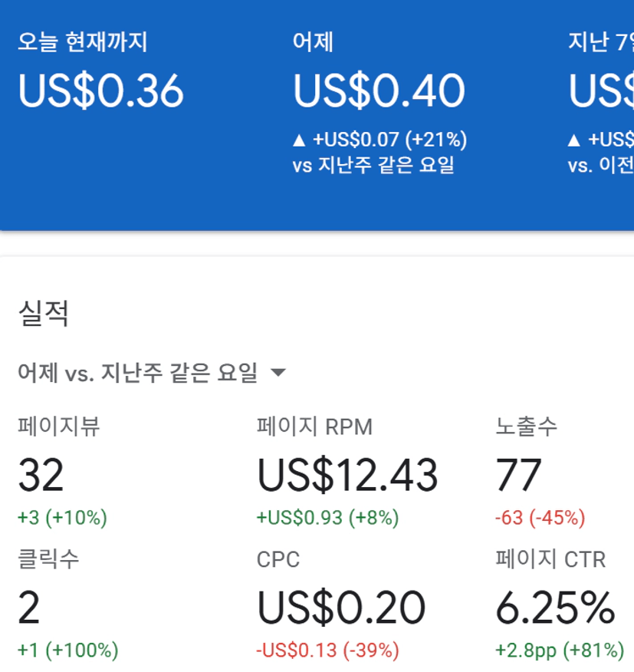Click the 6.25% page CTR value
This screenshot has height=672, width=634.
[x=555, y=608]
